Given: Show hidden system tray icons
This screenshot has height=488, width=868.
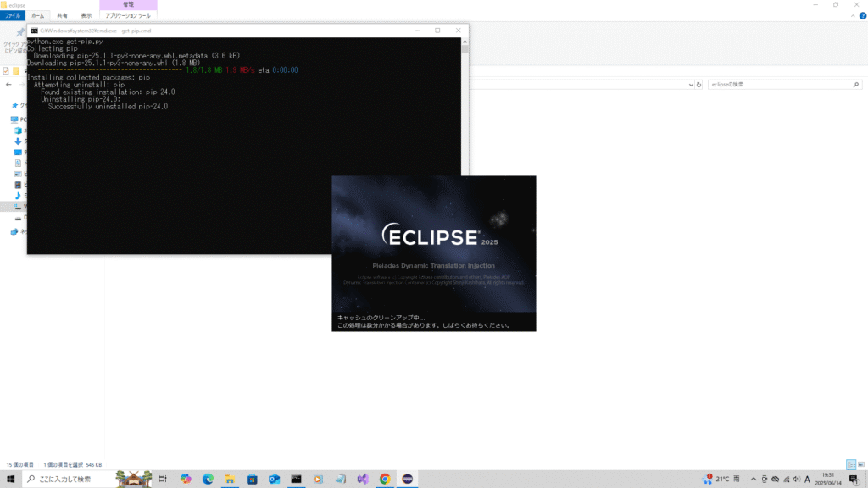Looking at the screenshot, I should (754, 480).
